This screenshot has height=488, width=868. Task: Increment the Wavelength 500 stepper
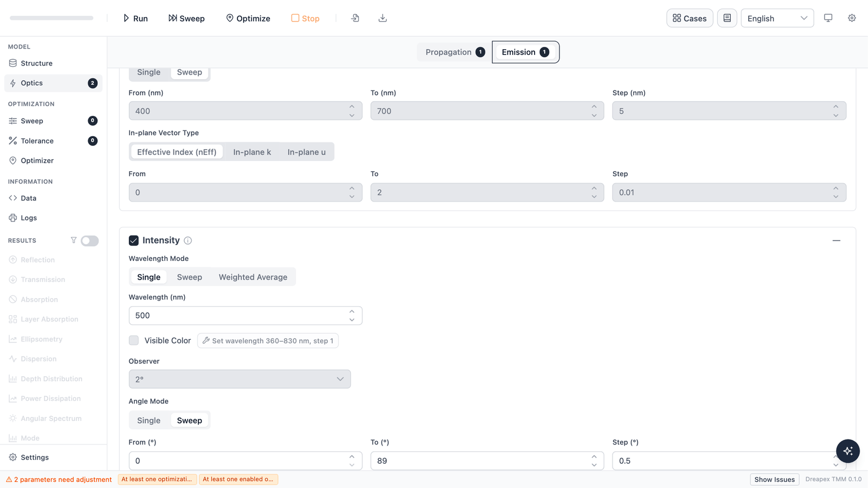click(352, 312)
